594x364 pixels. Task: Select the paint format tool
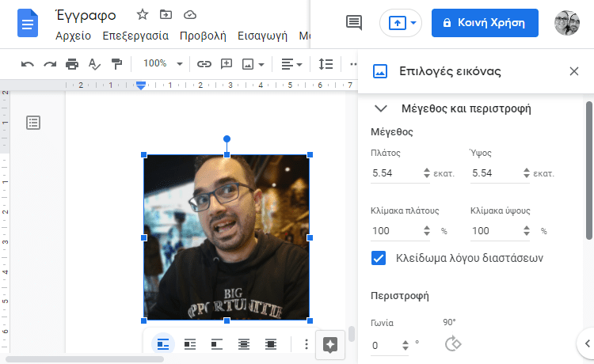(x=116, y=64)
